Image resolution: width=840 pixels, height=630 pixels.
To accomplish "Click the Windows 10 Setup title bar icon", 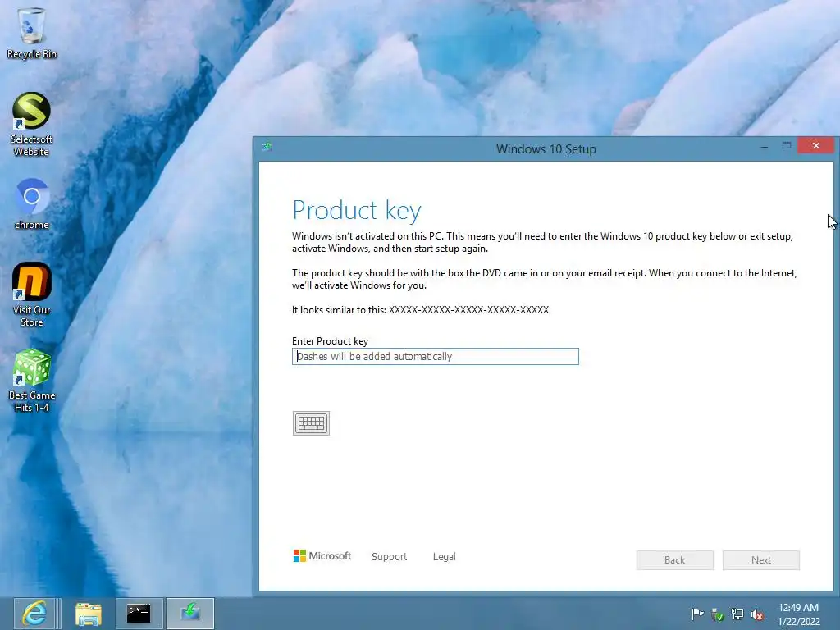I will [267, 147].
